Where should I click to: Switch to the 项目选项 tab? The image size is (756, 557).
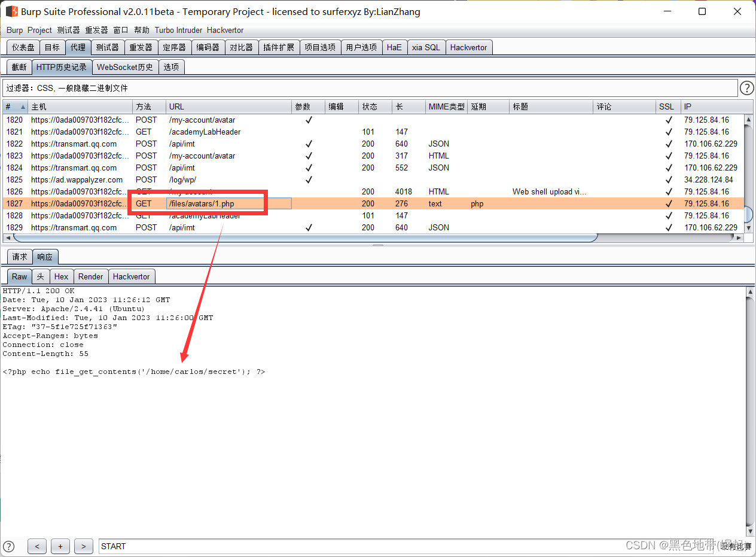320,47
